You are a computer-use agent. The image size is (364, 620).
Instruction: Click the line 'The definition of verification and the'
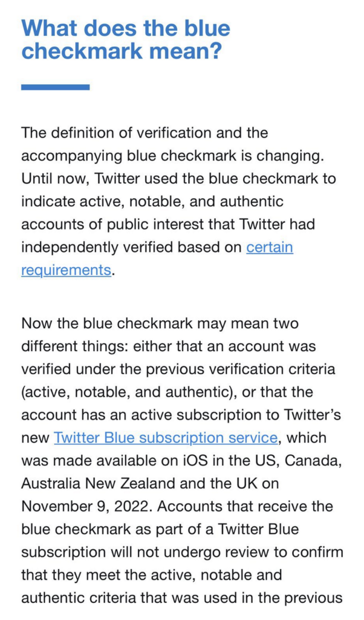click(x=145, y=133)
